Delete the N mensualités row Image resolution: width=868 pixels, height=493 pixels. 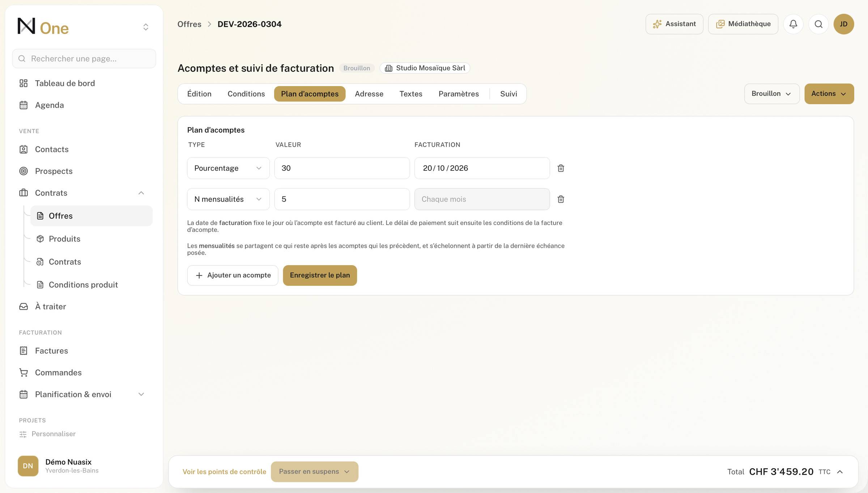click(561, 199)
